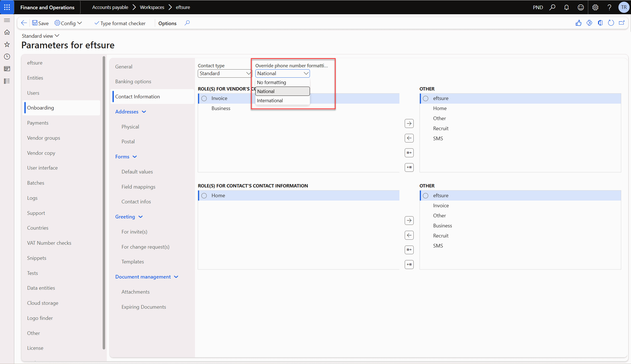Select Business in vendor roles list

pyautogui.click(x=299, y=108)
